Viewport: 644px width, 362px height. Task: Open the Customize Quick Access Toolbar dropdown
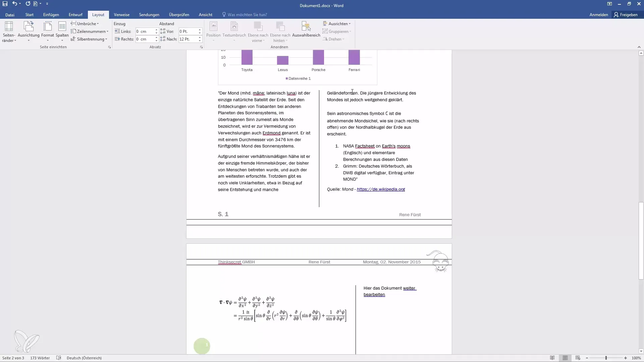(x=47, y=4)
